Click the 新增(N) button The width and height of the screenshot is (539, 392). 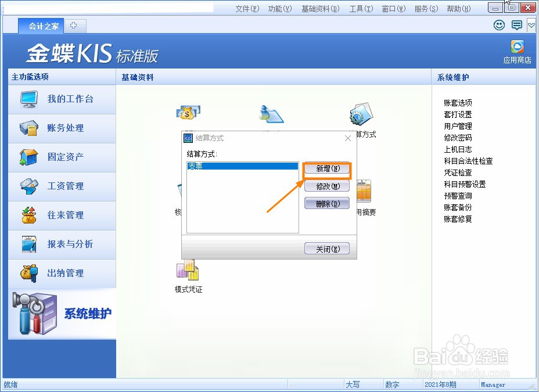(327, 168)
